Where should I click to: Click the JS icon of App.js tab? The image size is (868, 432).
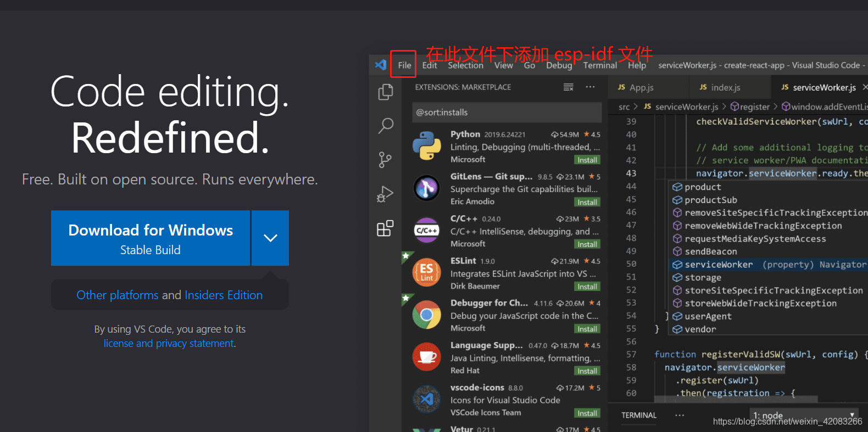621,87
